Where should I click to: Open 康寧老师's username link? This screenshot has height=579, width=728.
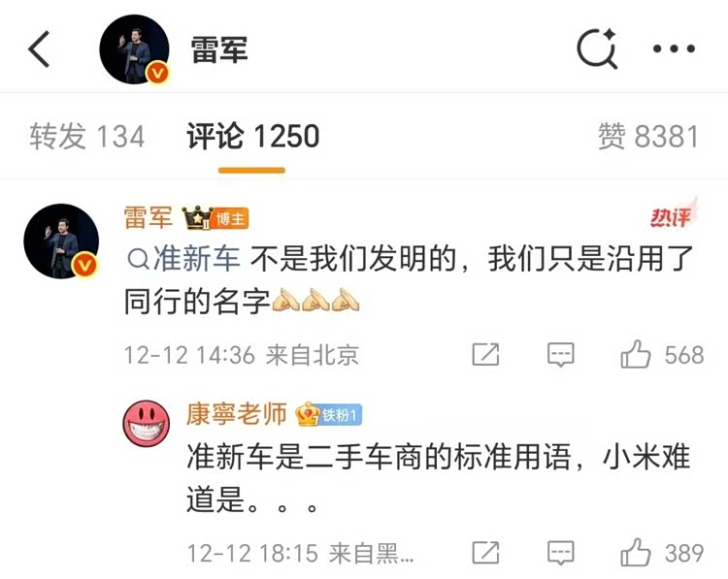coord(236,414)
